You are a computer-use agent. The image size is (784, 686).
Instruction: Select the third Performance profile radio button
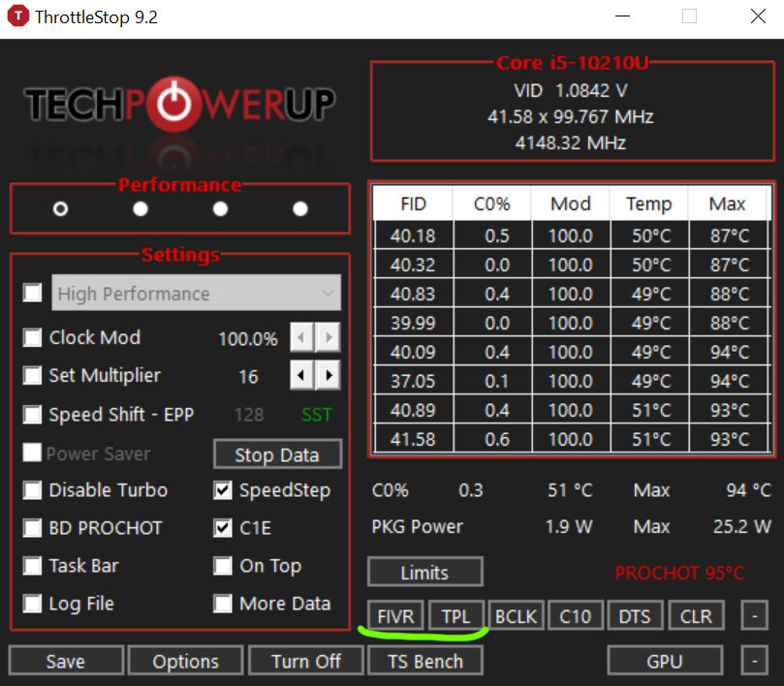(x=221, y=208)
